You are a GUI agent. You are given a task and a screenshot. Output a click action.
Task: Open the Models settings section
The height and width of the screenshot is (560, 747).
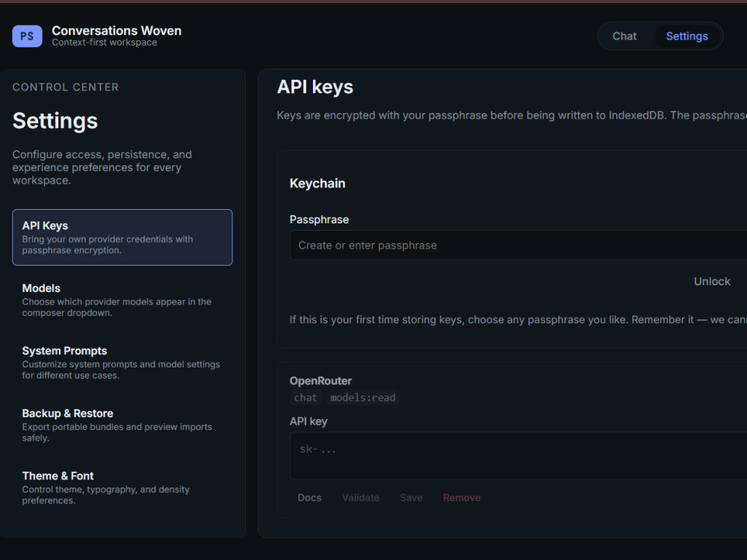pos(123,300)
